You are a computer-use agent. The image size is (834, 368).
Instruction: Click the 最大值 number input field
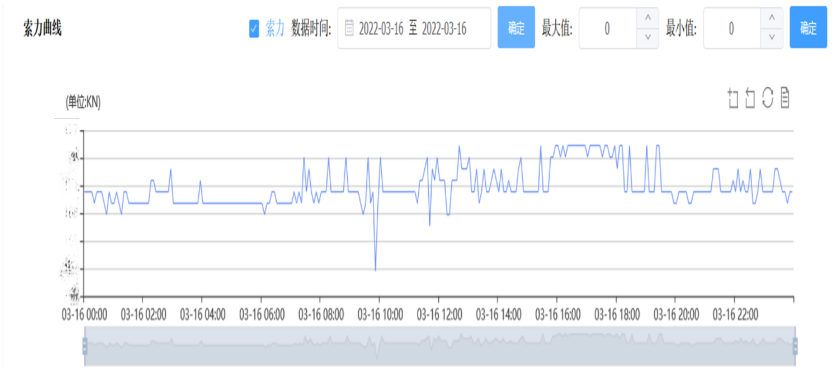pos(608,28)
